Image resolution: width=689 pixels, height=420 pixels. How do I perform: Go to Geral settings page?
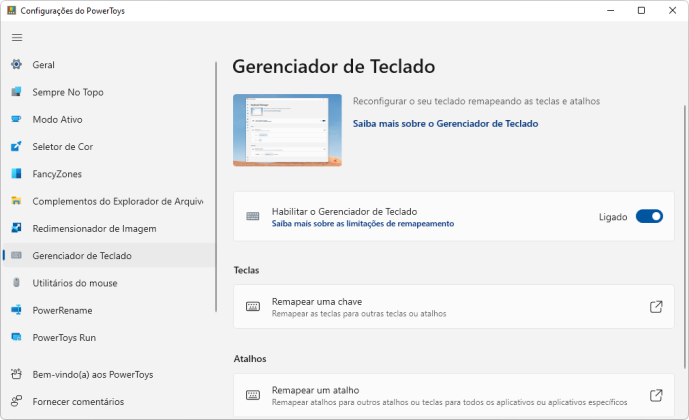click(109, 65)
